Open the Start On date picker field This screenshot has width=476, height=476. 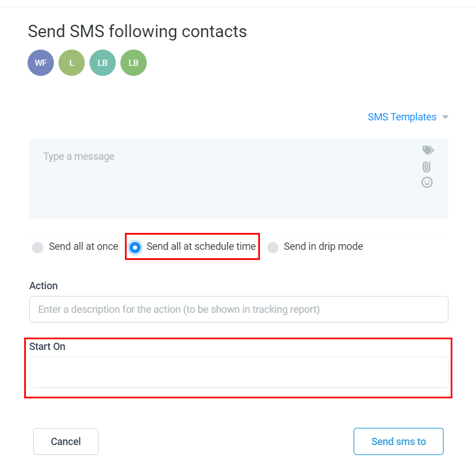pos(239,372)
